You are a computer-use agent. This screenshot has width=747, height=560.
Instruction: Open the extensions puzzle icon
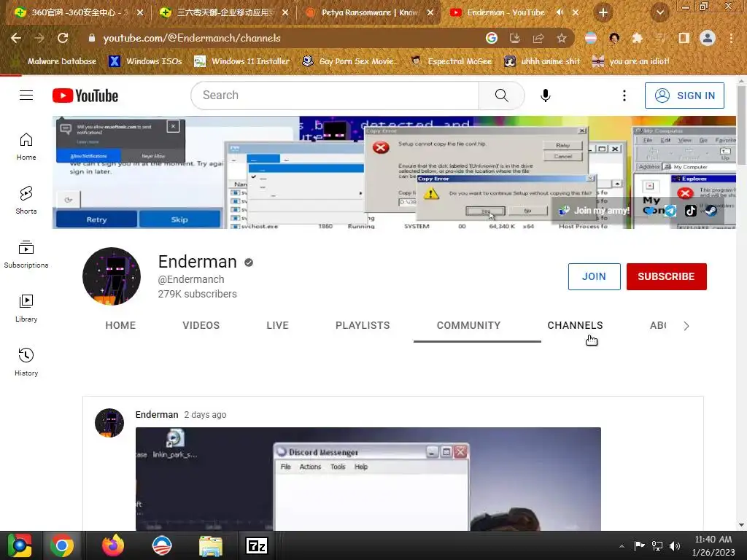pyautogui.click(x=637, y=38)
